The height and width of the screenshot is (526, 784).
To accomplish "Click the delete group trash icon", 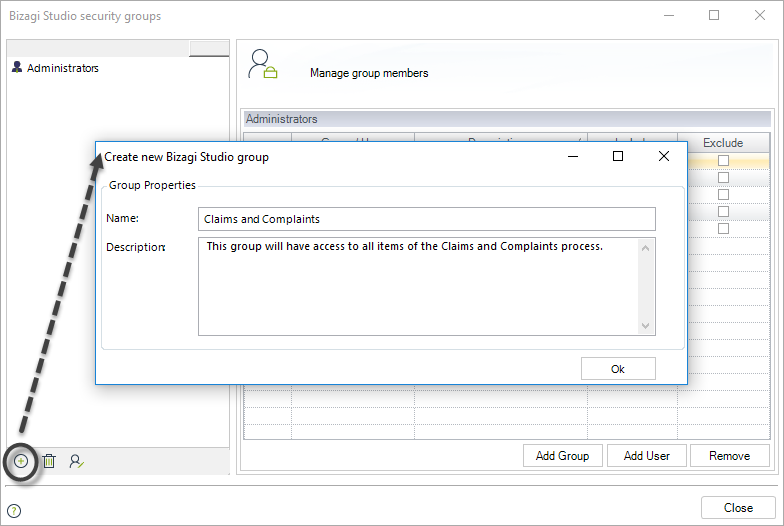I will [x=49, y=460].
